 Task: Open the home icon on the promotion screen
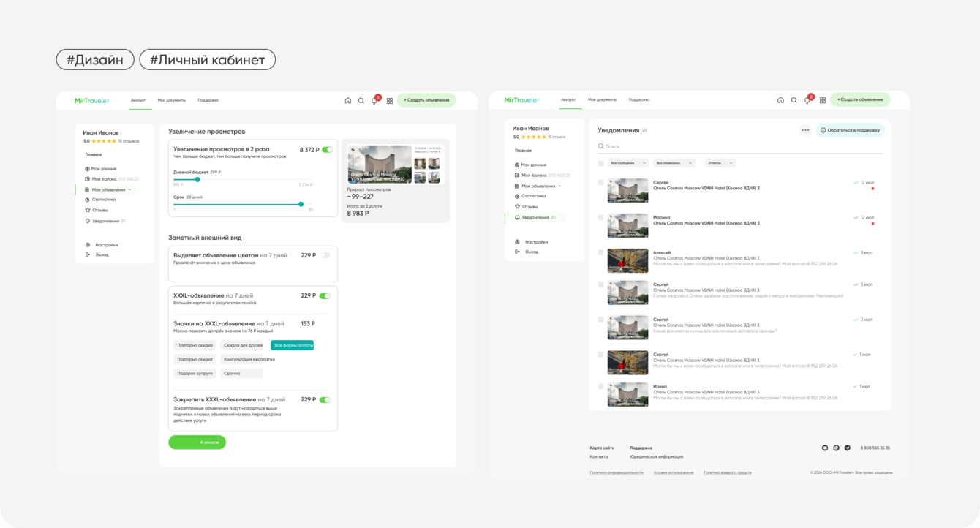coord(348,101)
